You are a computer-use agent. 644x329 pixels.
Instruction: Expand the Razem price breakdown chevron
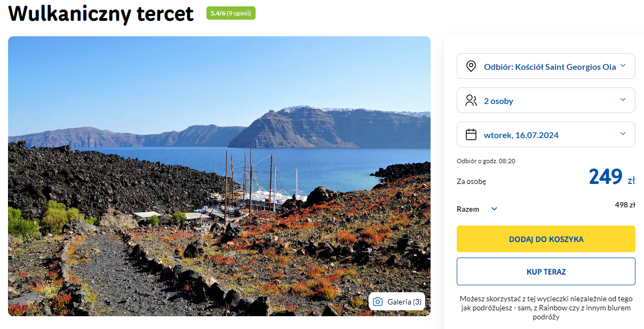494,209
